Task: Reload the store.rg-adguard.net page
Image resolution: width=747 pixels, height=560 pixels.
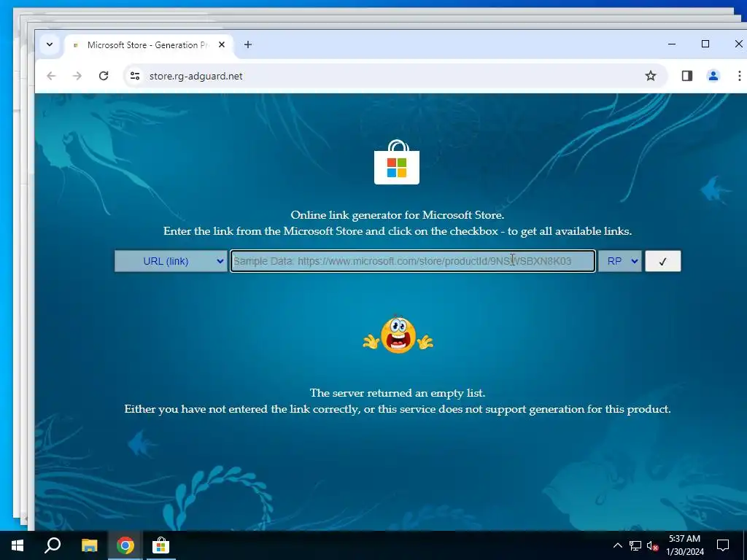Action: [x=104, y=76]
